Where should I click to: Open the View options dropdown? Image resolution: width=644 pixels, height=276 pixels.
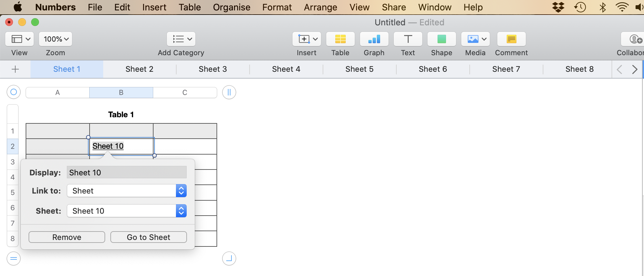coord(19,39)
